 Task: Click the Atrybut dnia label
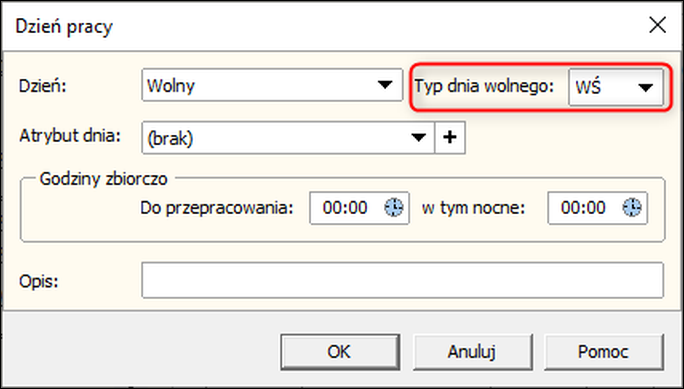coord(69,136)
